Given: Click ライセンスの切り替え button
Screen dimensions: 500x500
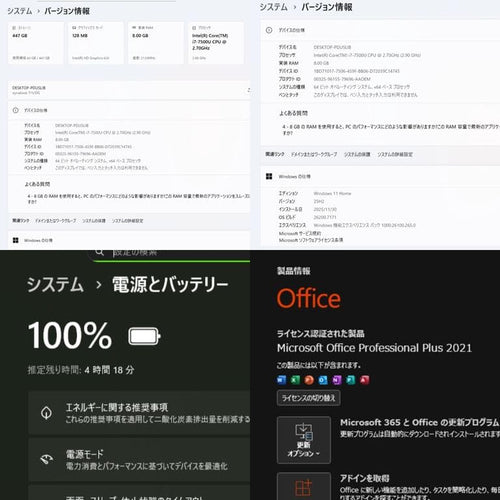Looking at the screenshot, I should pyautogui.click(x=308, y=398).
